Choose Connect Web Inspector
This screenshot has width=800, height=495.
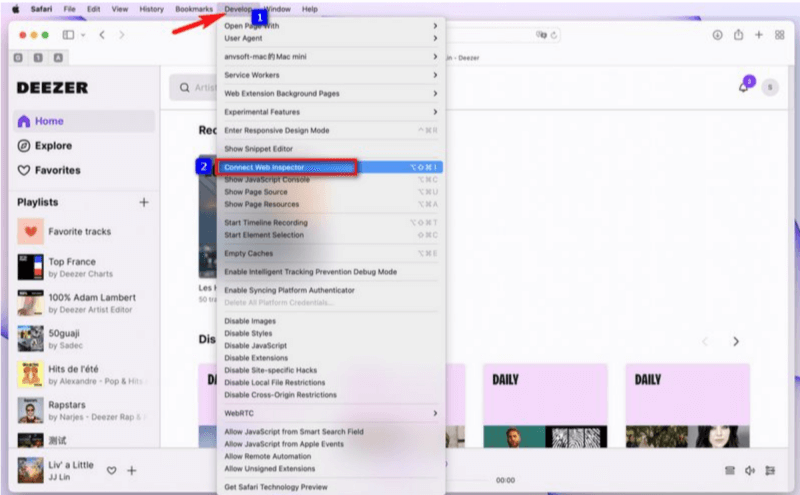(x=331, y=167)
